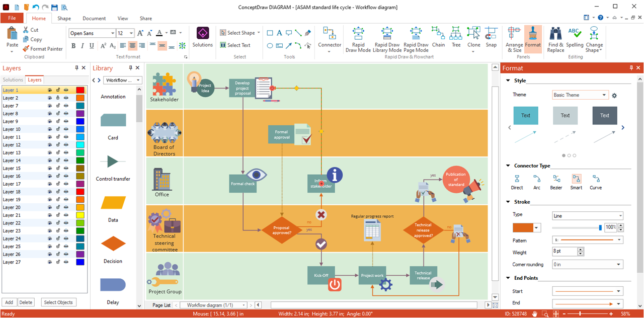Switch to the Shape ribbon tab
Image resolution: width=644 pixels, height=318 pixels.
(64, 19)
